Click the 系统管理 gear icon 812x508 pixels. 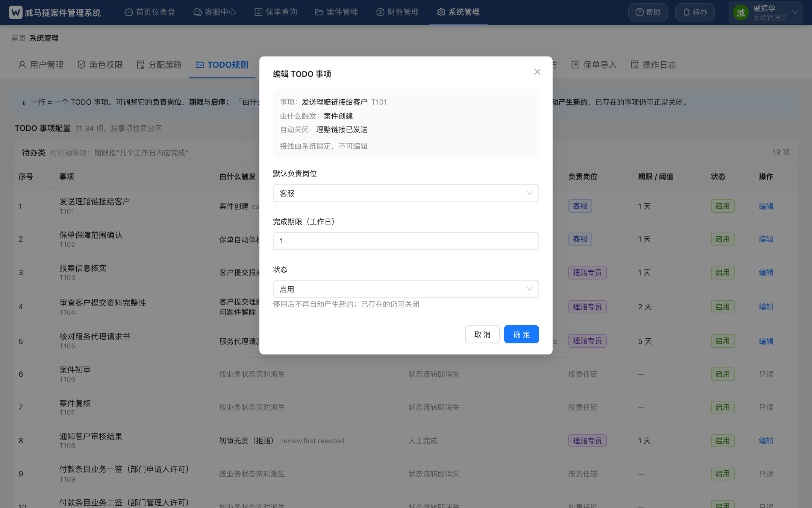[x=441, y=12]
